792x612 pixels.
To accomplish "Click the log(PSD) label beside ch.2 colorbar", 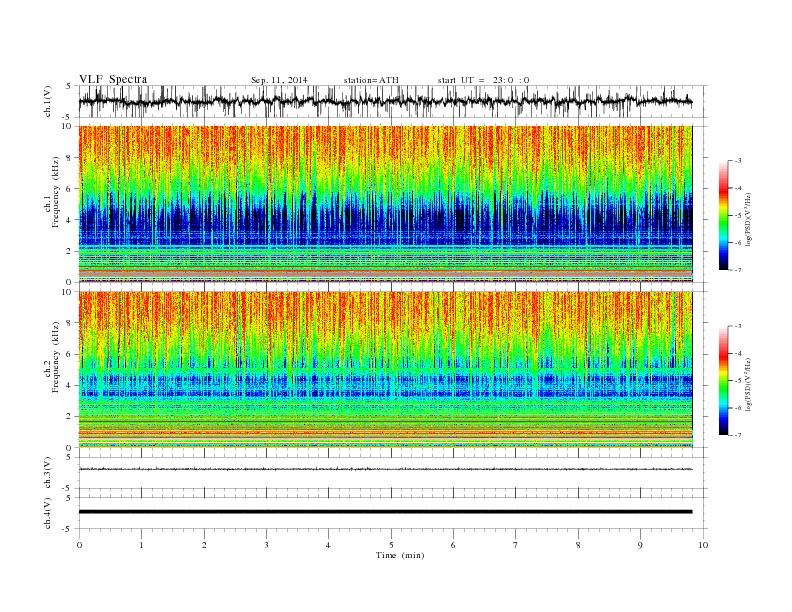I will coord(748,384).
